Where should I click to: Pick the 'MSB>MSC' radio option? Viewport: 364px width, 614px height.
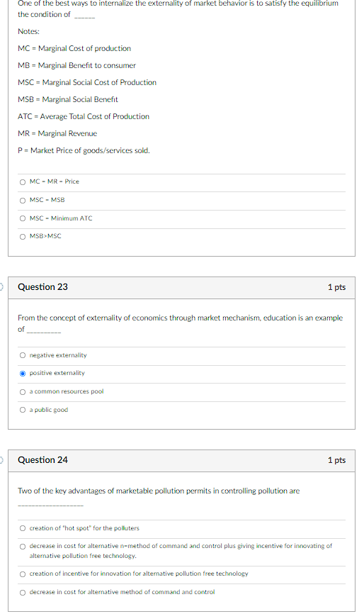point(23,237)
